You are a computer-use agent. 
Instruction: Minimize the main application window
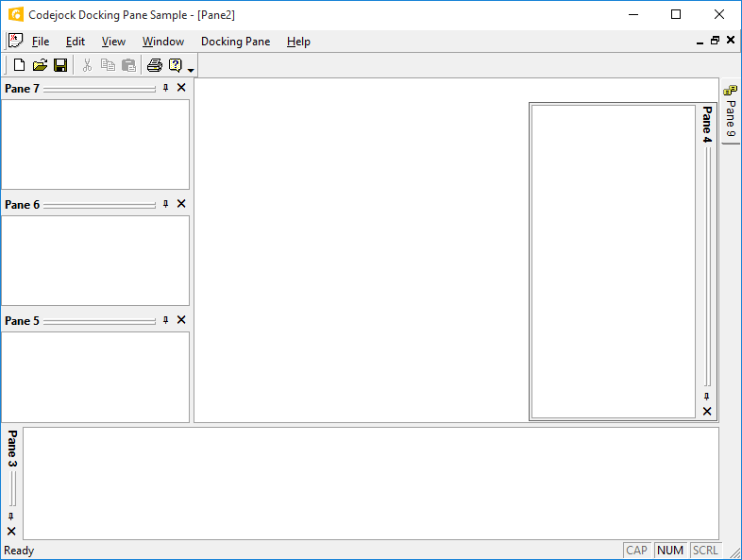[x=633, y=15]
